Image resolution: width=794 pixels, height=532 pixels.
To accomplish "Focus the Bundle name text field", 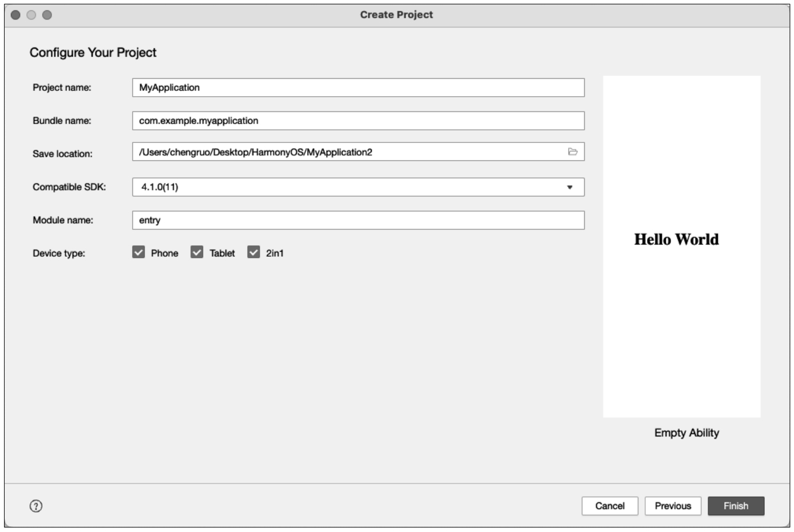I will (358, 121).
